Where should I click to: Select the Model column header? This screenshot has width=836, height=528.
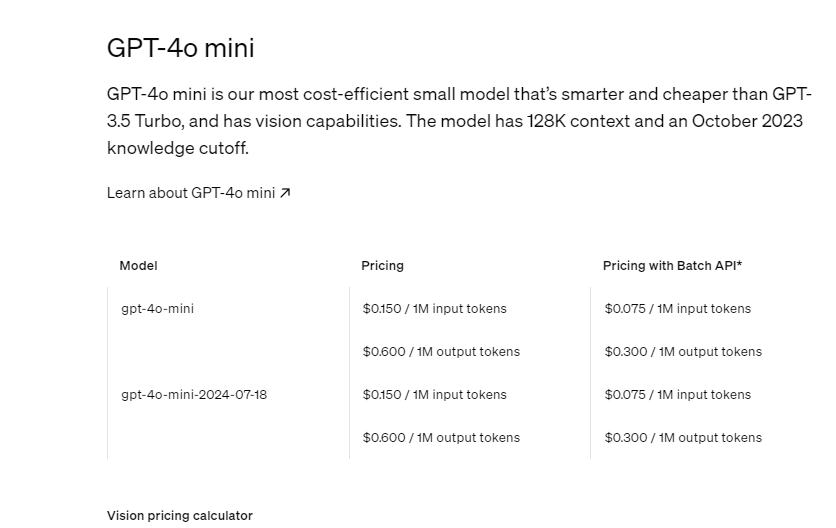[x=138, y=266]
